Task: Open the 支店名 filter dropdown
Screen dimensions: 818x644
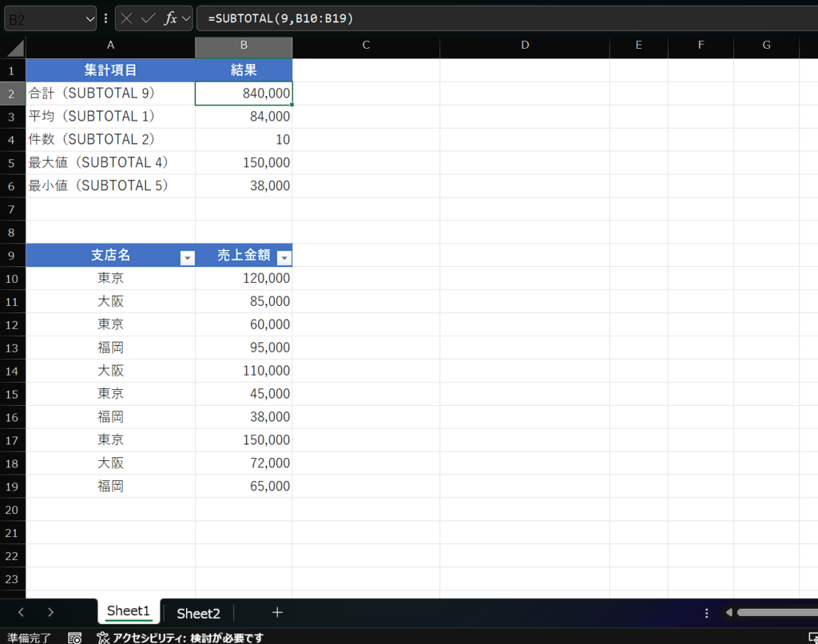Action: [x=187, y=257]
